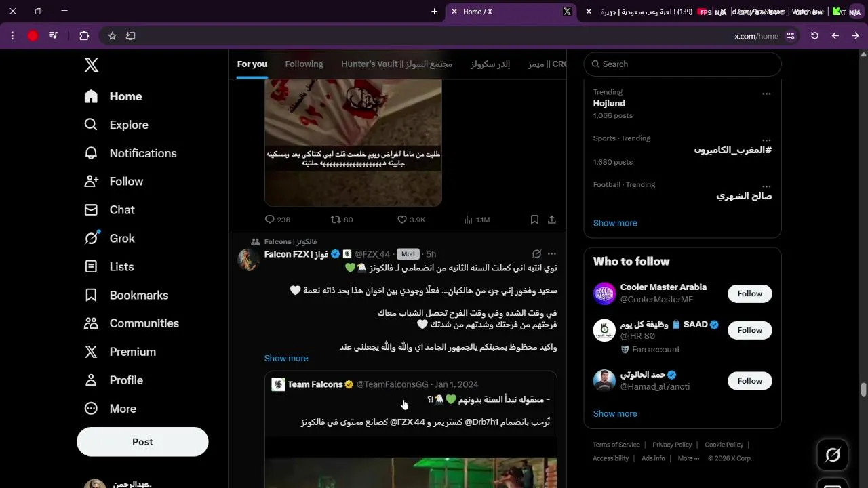
Task: Open Chat in the sidebar
Action: pyautogui.click(x=109, y=210)
